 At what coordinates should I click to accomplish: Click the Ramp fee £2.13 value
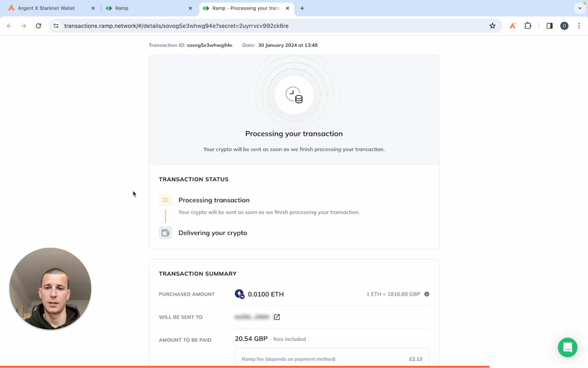[x=416, y=359]
